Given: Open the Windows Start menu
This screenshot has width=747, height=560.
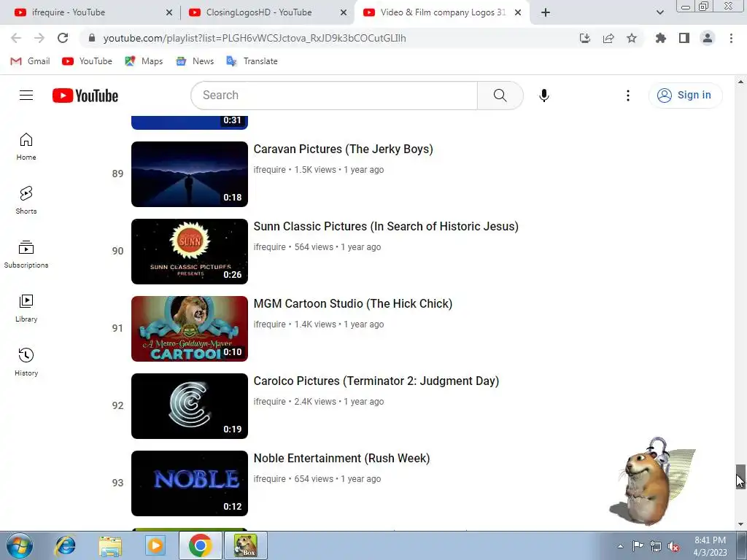Looking at the screenshot, I should 20,545.
